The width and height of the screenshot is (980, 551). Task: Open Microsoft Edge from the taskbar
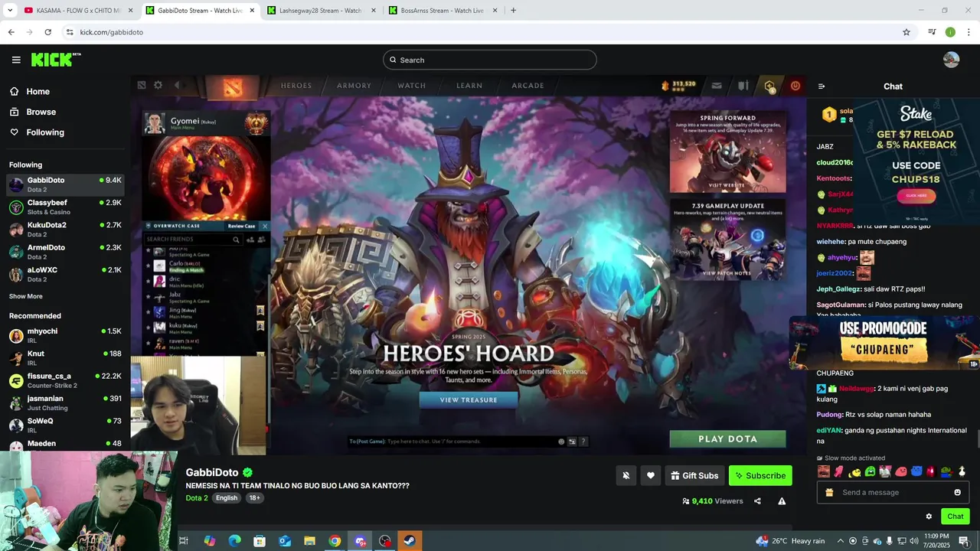coord(234,541)
